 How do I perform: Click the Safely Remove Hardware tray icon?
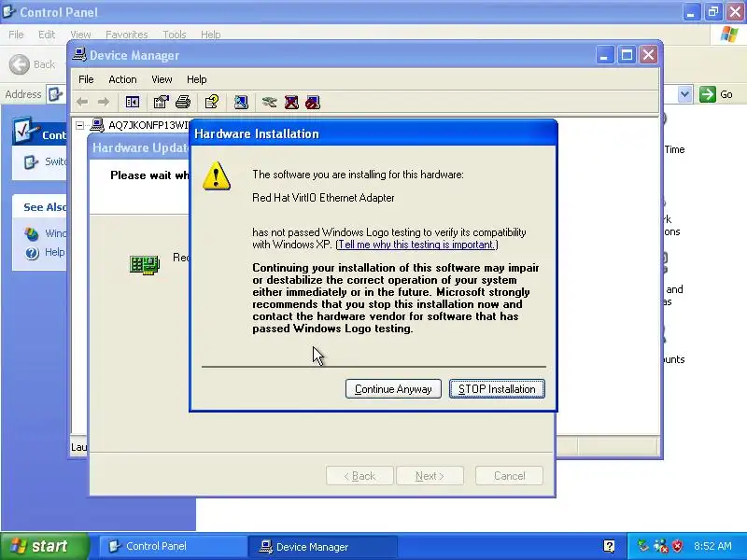642,546
